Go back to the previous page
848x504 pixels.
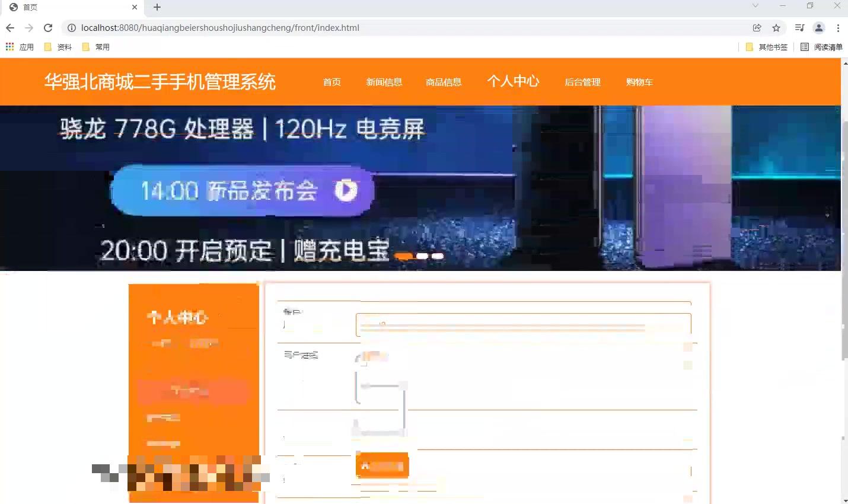10,28
